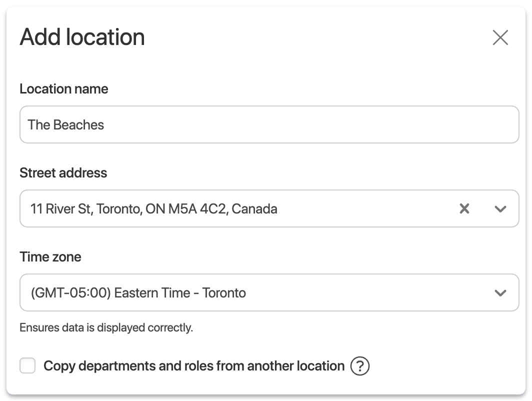Image resolution: width=532 pixels, height=401 pixels.
Task: Click the 'Copy departments and roles' label text
Action: pyautogui.click(x=194, y=366)
